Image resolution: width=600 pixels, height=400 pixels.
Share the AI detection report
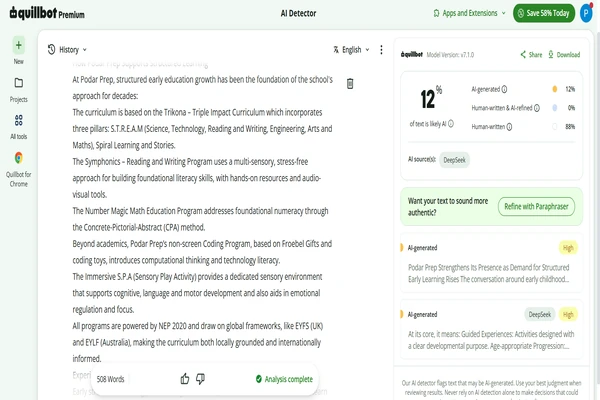pyautogui.click(x=531, y=55)
